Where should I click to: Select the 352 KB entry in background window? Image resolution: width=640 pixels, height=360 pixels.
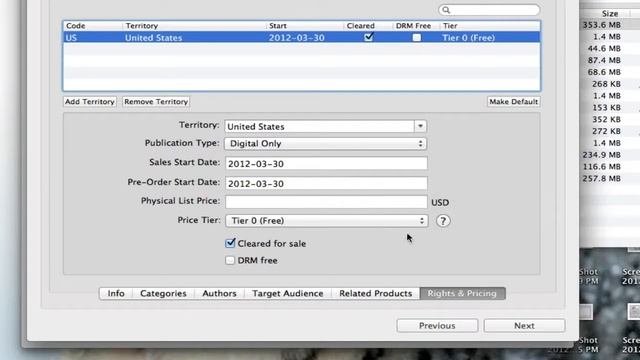607,120
